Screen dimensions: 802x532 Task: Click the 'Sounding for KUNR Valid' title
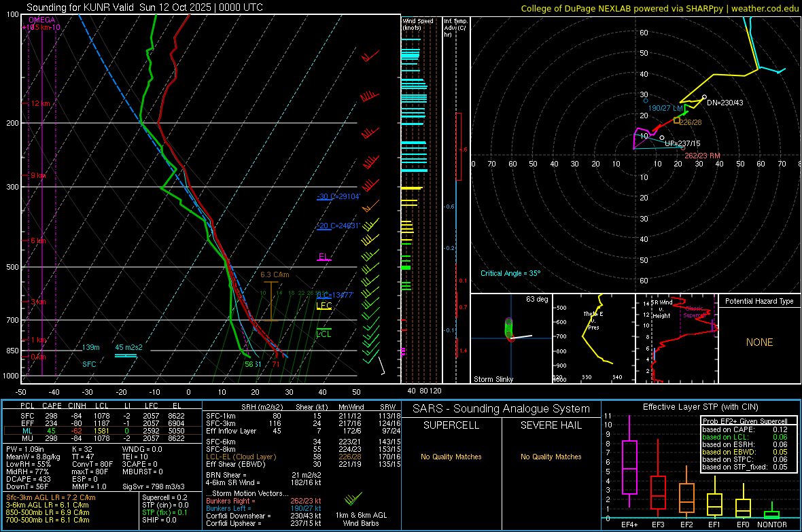80,7
